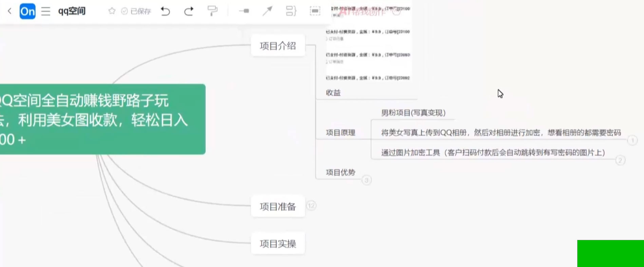Add a relationship line arrow
Image resolution: width=644 pixels, height=267 pixels.
click(x=267, y=11)
